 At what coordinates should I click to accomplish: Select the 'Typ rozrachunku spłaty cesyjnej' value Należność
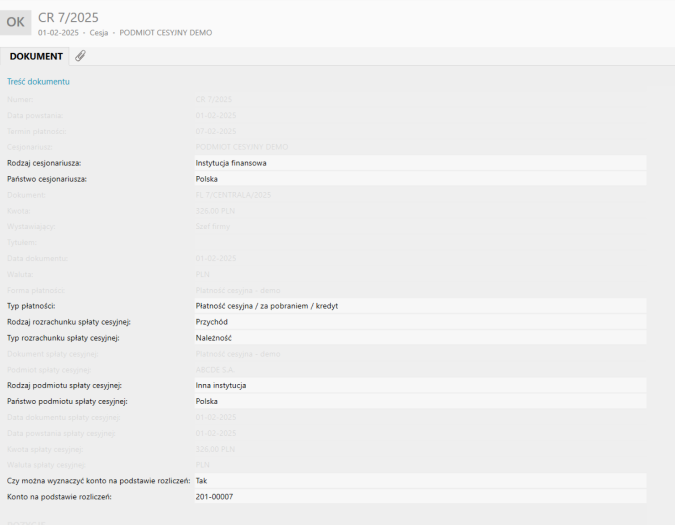coord(418,339)
